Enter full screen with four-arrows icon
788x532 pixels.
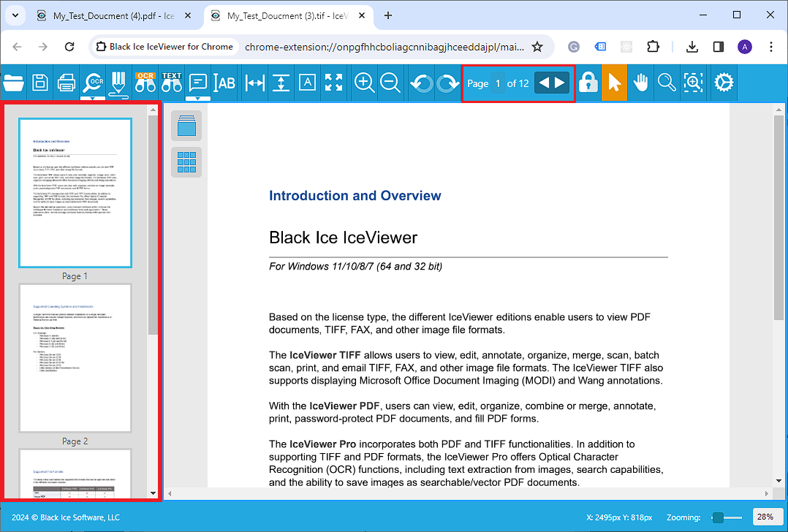coord(333,83)
